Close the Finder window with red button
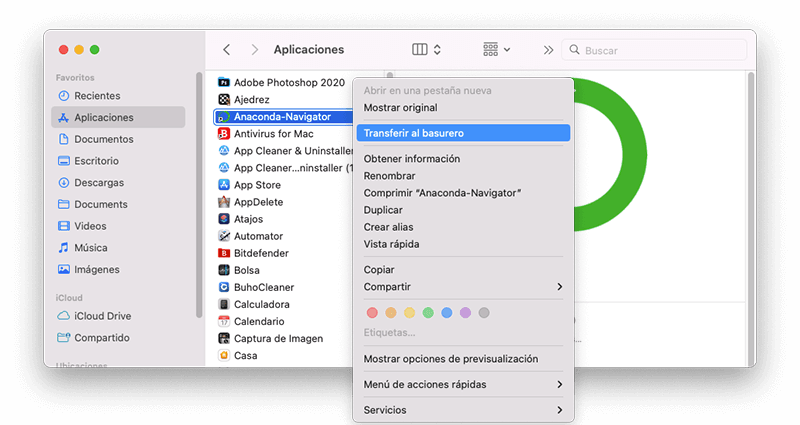Image resolution: width=800 pixels, height=425 pixels. [x=63, y=49]
